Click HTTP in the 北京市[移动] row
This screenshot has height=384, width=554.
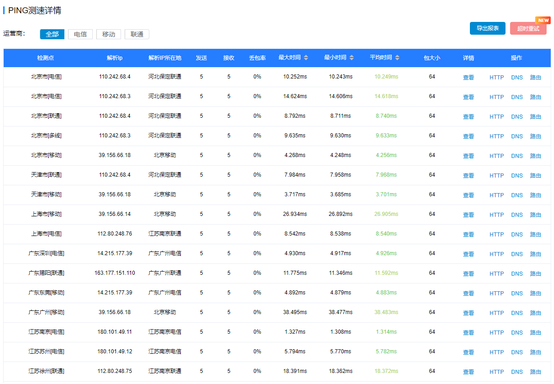tap(496, 156)
